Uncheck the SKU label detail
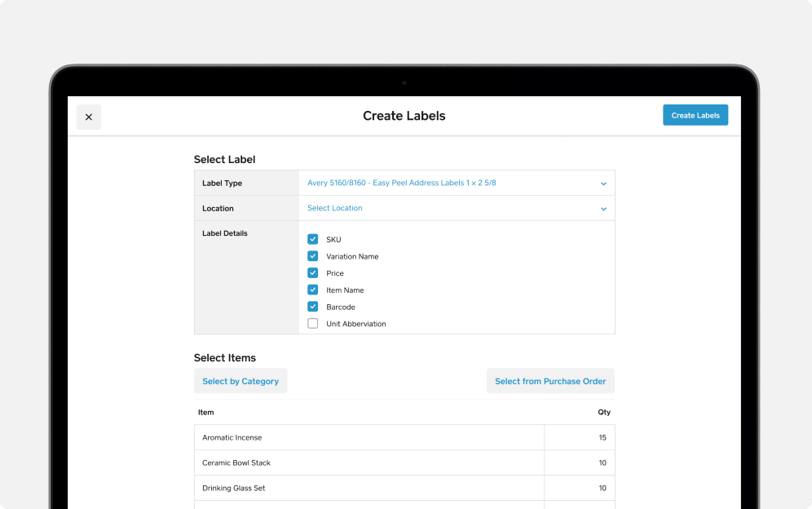The width and height of the screenshot is (812, 509). [x=312, y=239]
